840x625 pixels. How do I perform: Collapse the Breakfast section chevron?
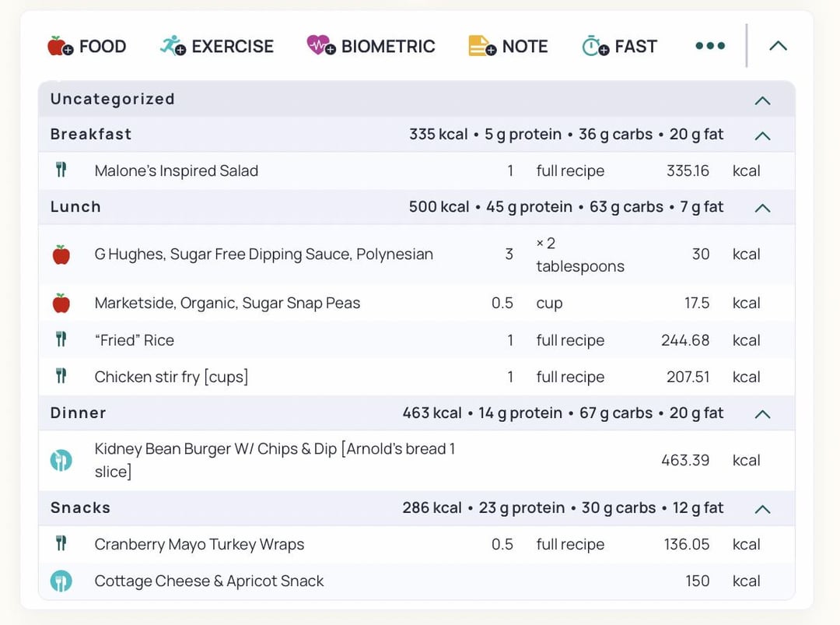[762, 135]
